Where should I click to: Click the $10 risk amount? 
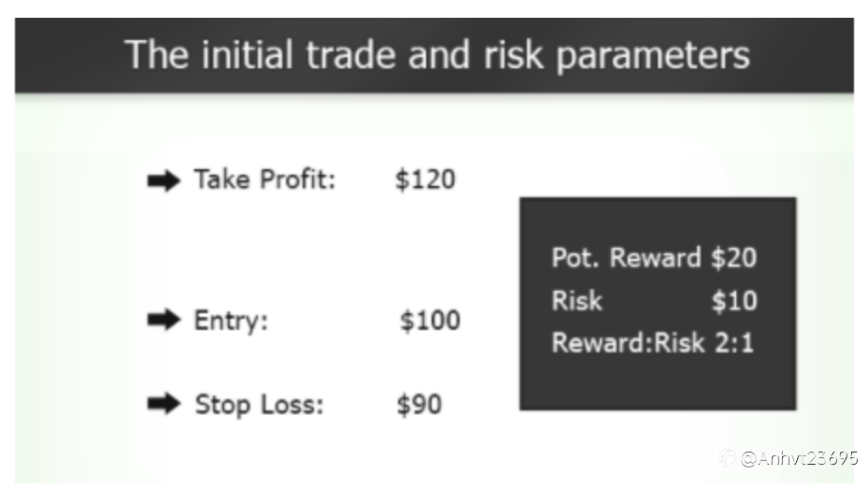(x=733, y=301)
